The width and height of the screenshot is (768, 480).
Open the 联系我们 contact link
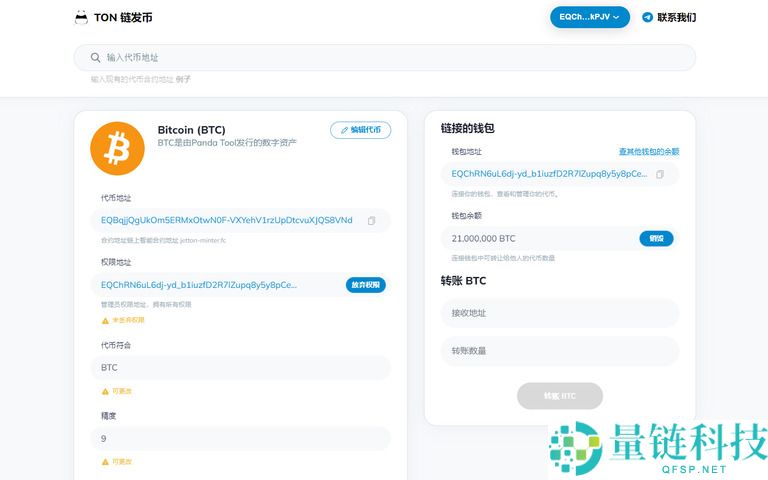pos(676,18)
